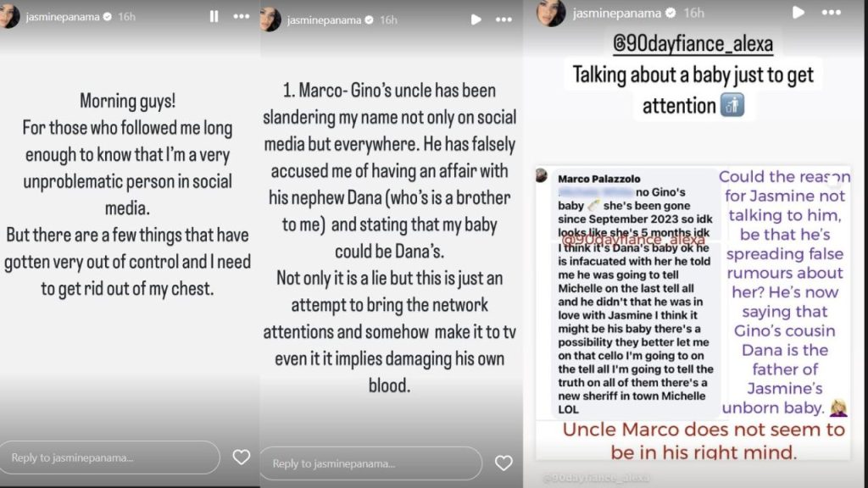Click the jasminepanama username on the middle story
Viewport: 868px width, 488px height.
click(x=324, y=20)
